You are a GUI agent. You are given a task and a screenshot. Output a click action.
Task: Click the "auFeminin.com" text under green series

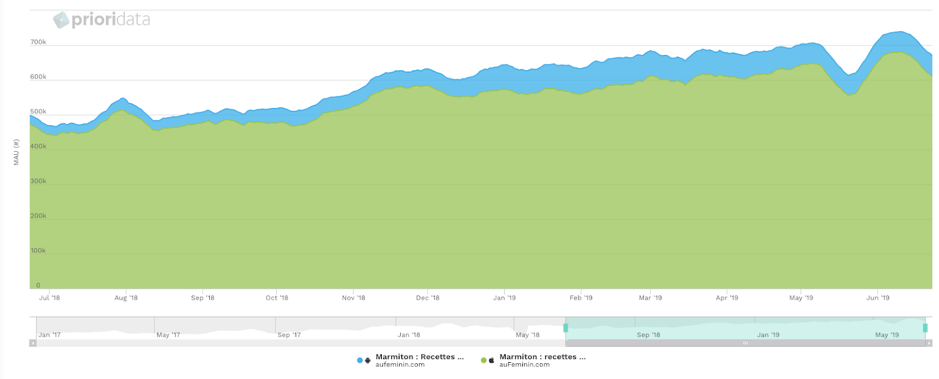(525, 365)
